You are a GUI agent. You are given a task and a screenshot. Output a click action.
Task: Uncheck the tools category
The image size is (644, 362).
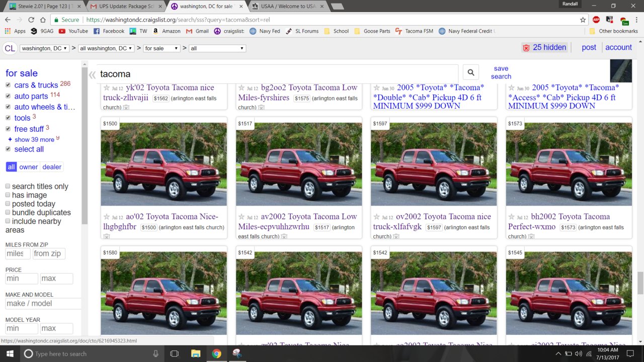point(8,118)
